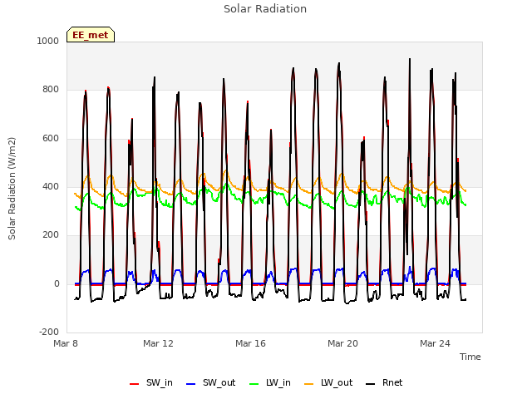532x399 pixels.
Task: Click the orange LW_out legend marker
Action: 309,384
